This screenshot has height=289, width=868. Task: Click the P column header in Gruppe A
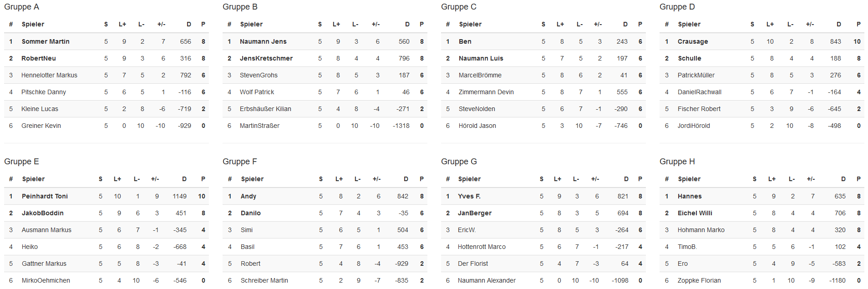[x=203, y=24]
